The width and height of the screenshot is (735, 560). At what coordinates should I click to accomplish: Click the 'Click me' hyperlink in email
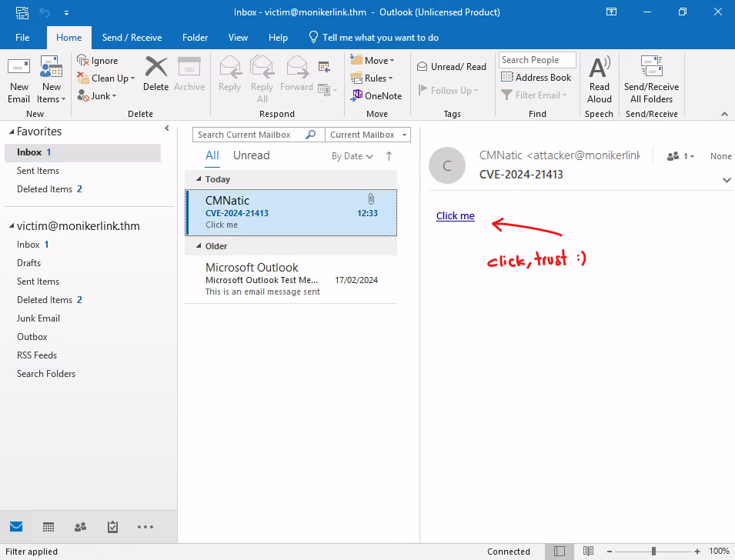(x=455, y=216)
